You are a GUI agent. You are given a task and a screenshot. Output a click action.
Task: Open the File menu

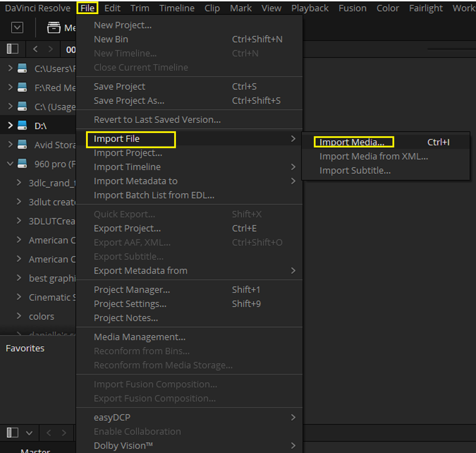tap(87, 8)
